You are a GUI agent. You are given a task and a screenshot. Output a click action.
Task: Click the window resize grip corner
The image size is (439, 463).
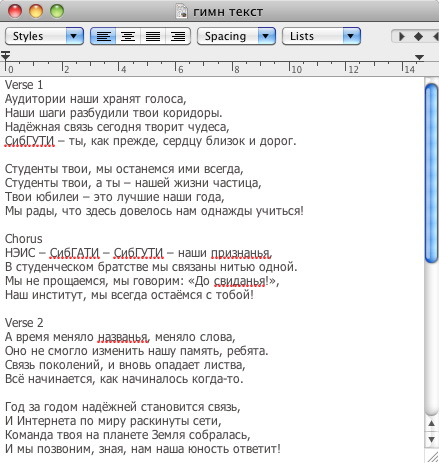(x=433, y=456)
